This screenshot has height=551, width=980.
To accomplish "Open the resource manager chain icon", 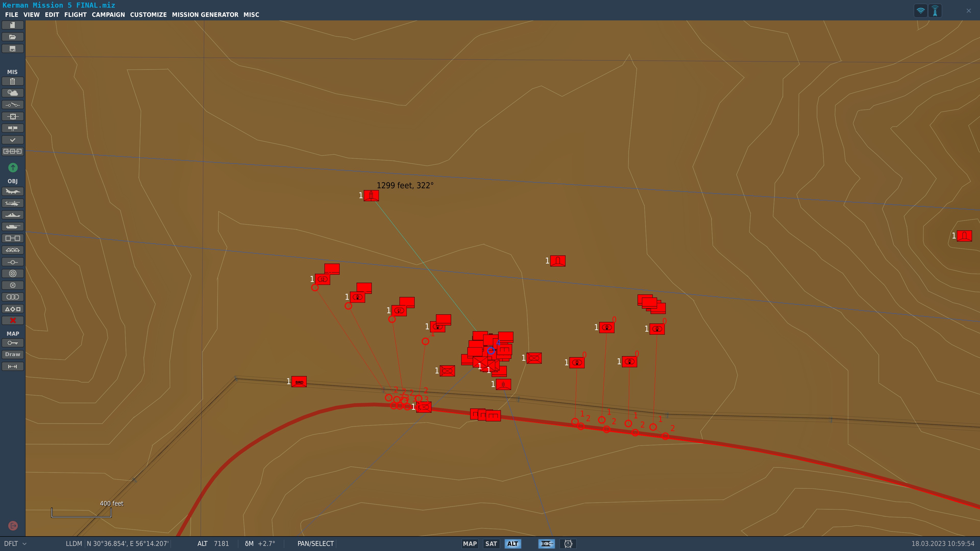I will pyautogui.click(x=13, y=151).
